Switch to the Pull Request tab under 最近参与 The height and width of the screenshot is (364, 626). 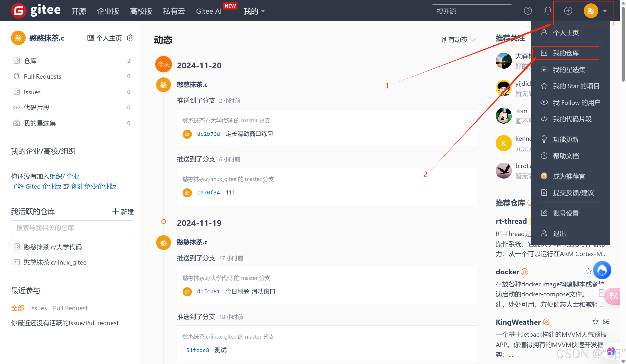click(x=70, y=308)
